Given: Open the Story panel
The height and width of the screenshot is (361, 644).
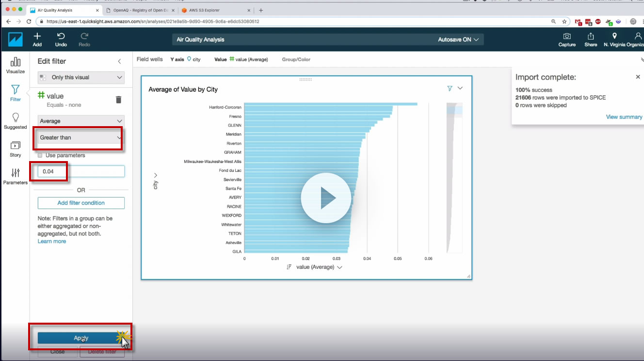Looking at the screenshot, I should (16, 149).
